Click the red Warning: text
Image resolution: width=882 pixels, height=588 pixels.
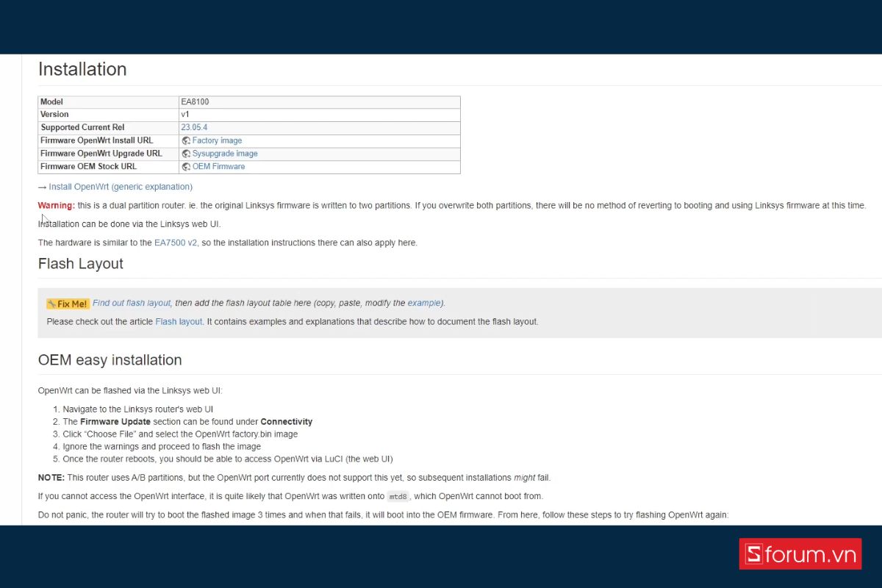(x=57, y=205)
